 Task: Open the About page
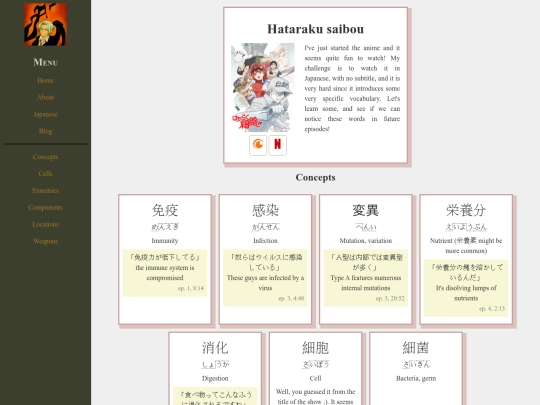coord(45,97)
